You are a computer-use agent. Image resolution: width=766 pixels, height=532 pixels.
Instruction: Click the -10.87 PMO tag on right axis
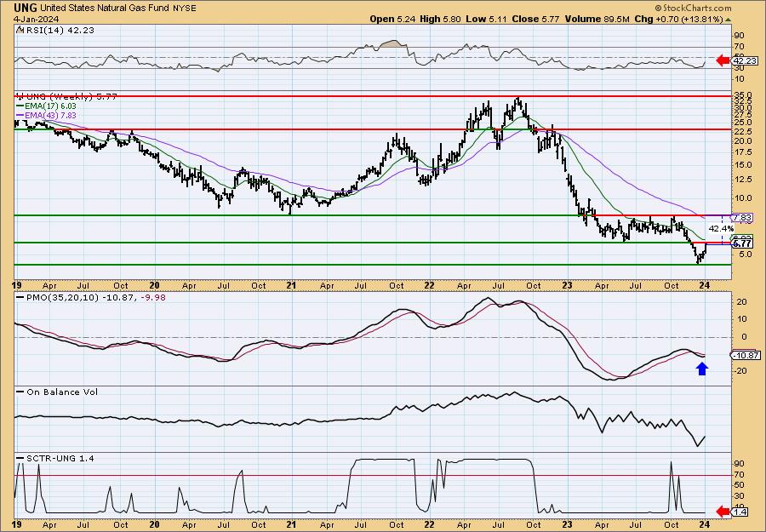(745, 356)
